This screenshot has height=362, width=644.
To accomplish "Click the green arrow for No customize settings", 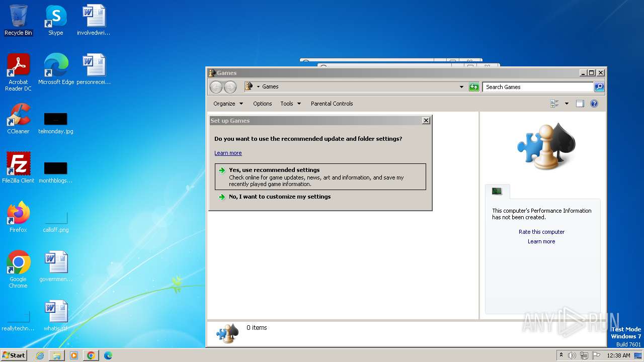I will point(222,197).
